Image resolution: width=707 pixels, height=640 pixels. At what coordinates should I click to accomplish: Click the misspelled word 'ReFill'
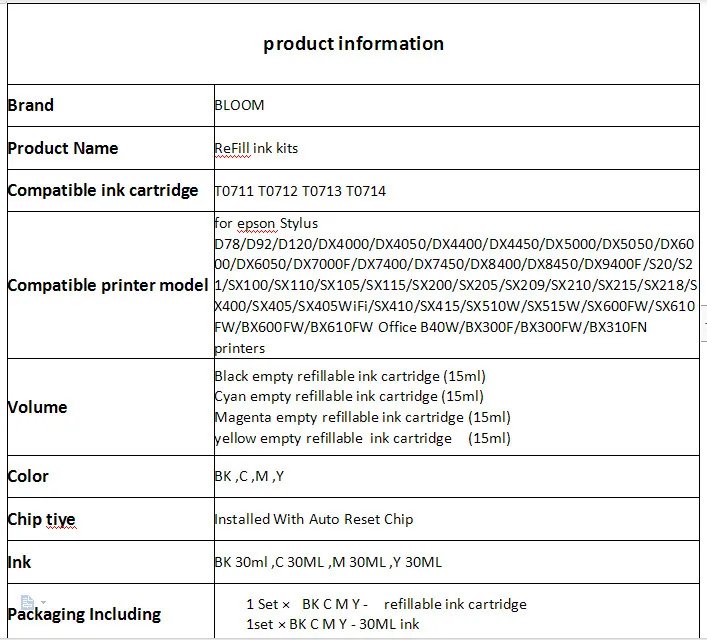(x=232, y=148)
